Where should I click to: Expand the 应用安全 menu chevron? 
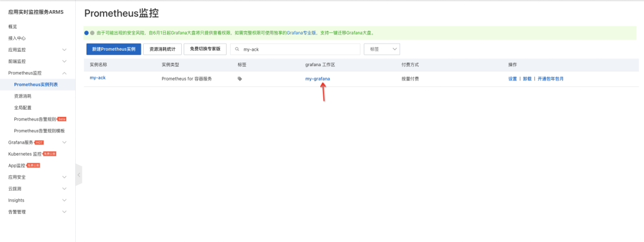pyautogui.click(x=64, y=177)
